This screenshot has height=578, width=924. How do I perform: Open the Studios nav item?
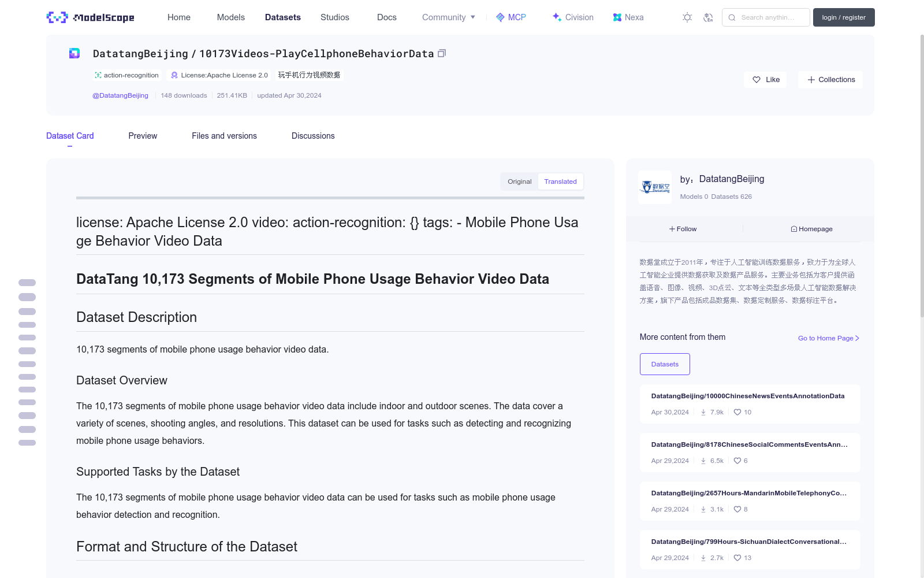click(x=335, y=17)
